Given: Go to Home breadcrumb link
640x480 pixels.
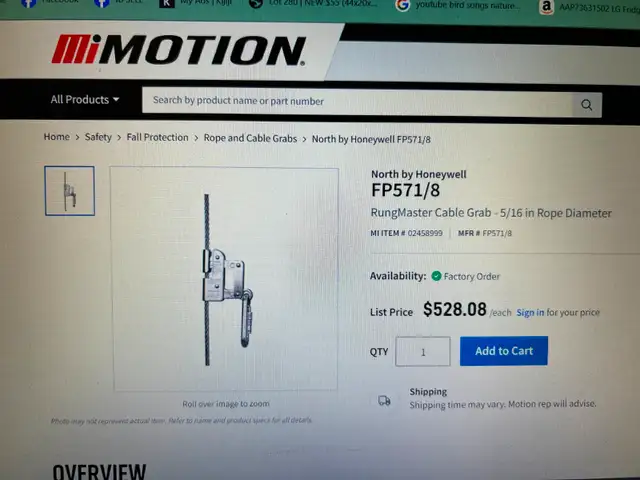Looking at the screenshot, I should (x=56, y=137).
